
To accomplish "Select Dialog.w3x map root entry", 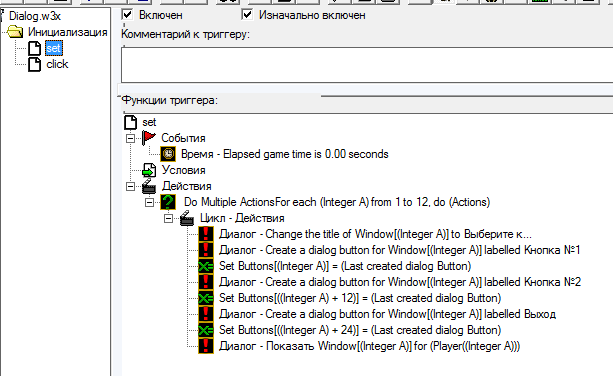I will [35, 16].
